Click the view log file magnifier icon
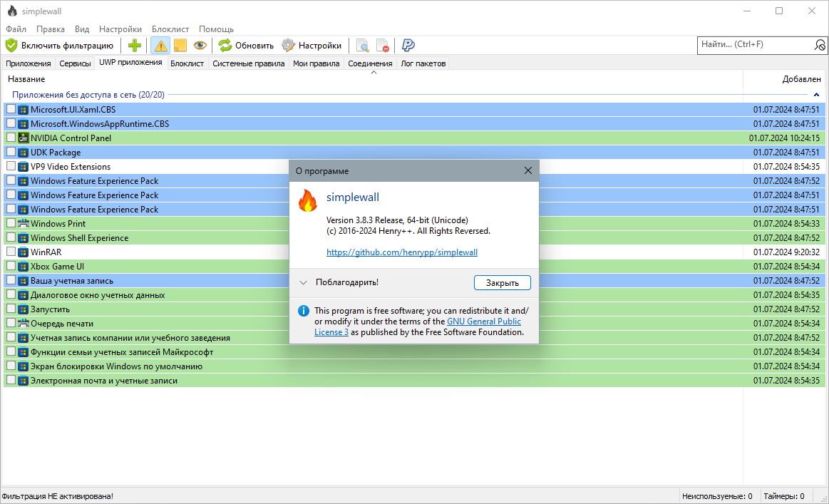The width and height of the screenshot is (829, 504). pos(363,46)
